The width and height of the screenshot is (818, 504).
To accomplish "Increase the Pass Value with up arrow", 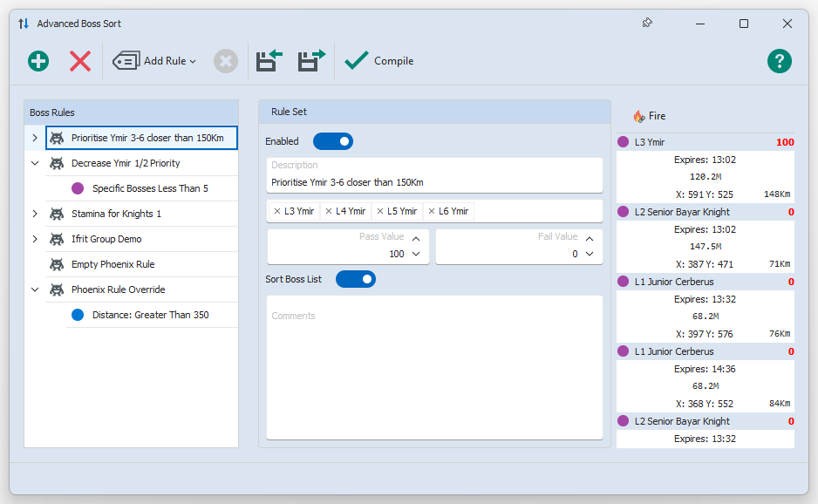I will coord(416,238).
